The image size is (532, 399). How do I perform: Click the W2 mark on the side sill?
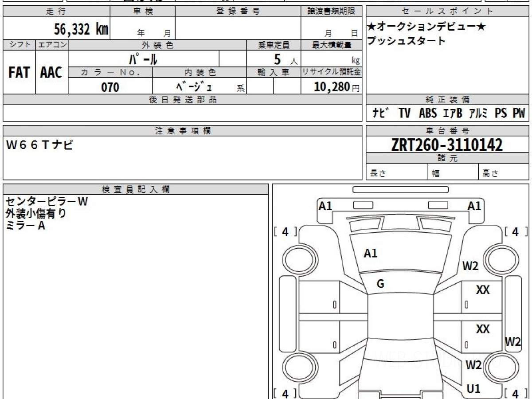pos(513,342)
